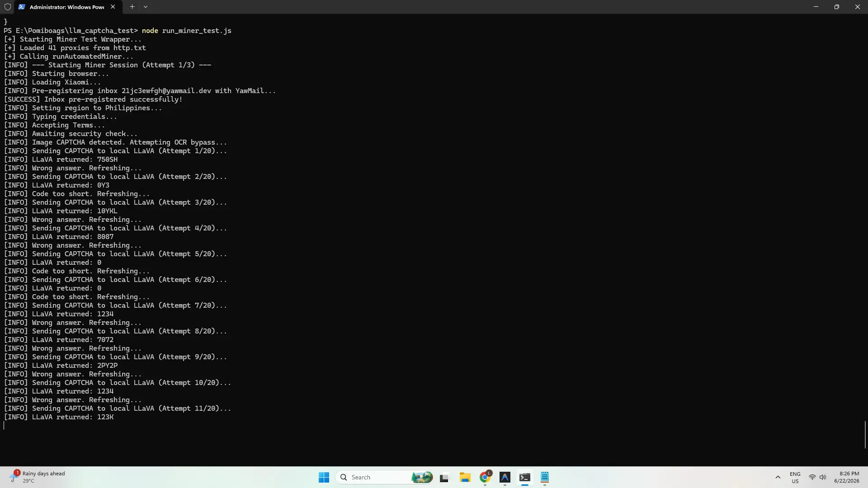Click the command text 'node run_miner_test.js'
Viewport: 868px width, 488px height.
(187, 31)
